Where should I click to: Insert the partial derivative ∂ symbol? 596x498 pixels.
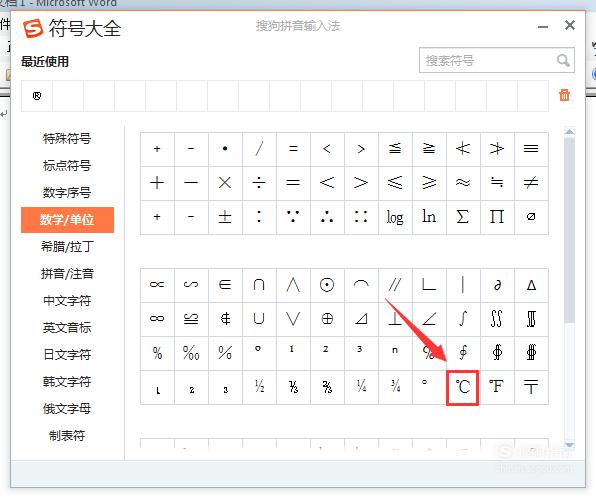[x=497, y=285]
